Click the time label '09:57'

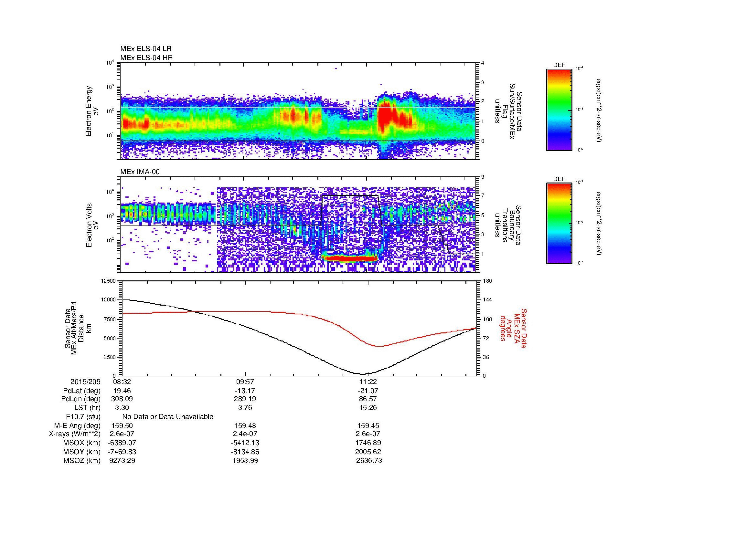click(245, 382)
